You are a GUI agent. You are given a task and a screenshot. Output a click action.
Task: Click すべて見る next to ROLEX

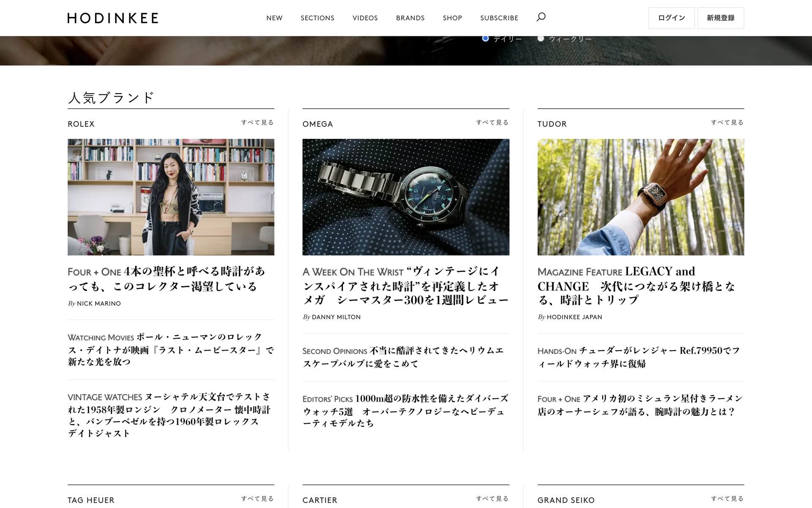[257, 123]
